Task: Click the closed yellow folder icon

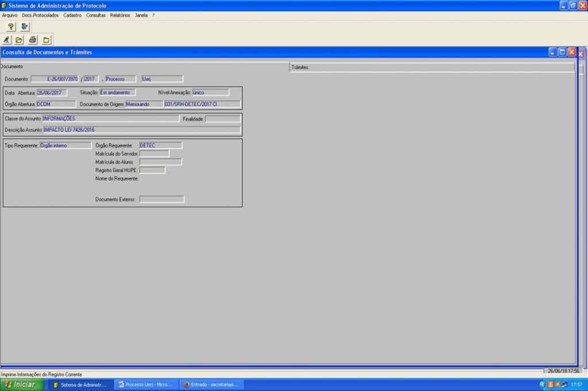Action: [47, 40]
